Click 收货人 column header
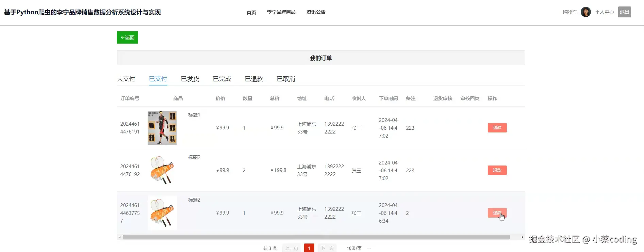This screenshot has width=644, height=252. point(359,98)
